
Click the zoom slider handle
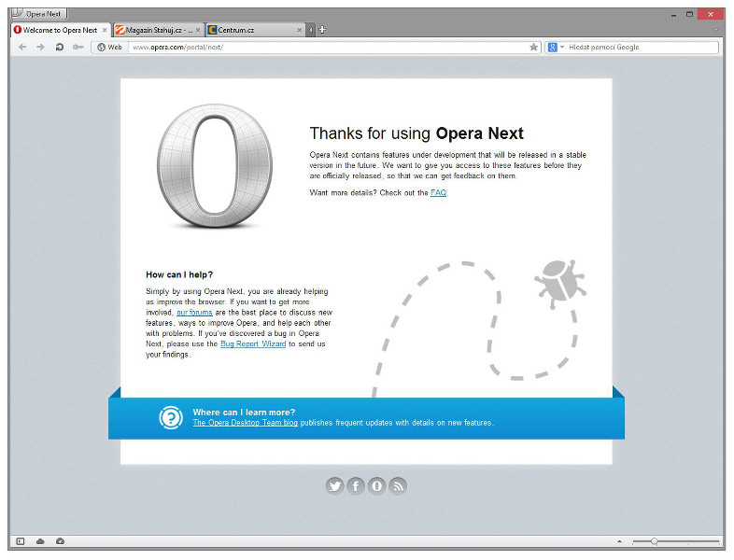click(654, 541)
